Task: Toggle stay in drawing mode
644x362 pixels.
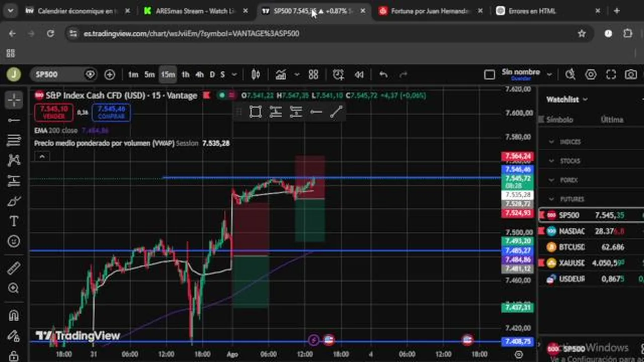Action: pos(14,335)
